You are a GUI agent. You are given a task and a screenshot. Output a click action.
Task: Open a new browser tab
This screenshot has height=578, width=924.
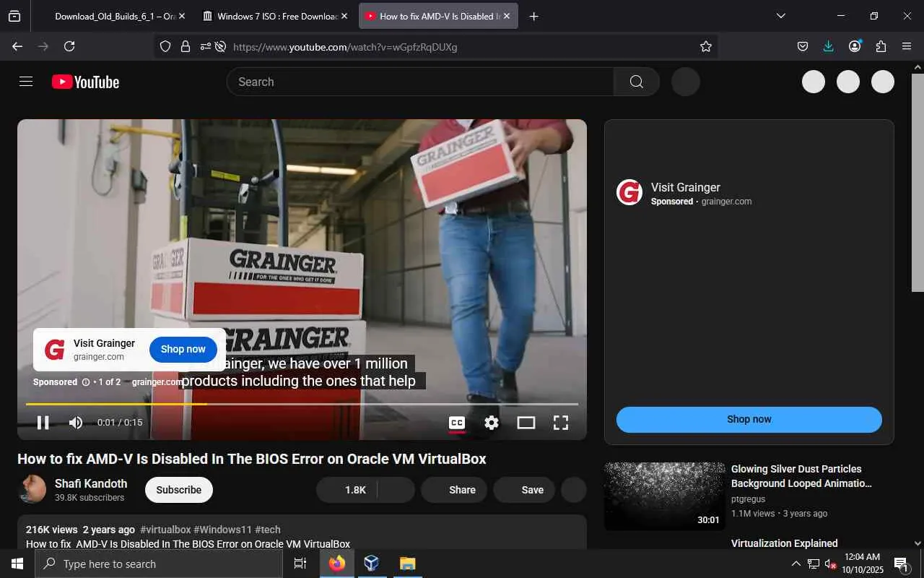(x=533, y=16)
